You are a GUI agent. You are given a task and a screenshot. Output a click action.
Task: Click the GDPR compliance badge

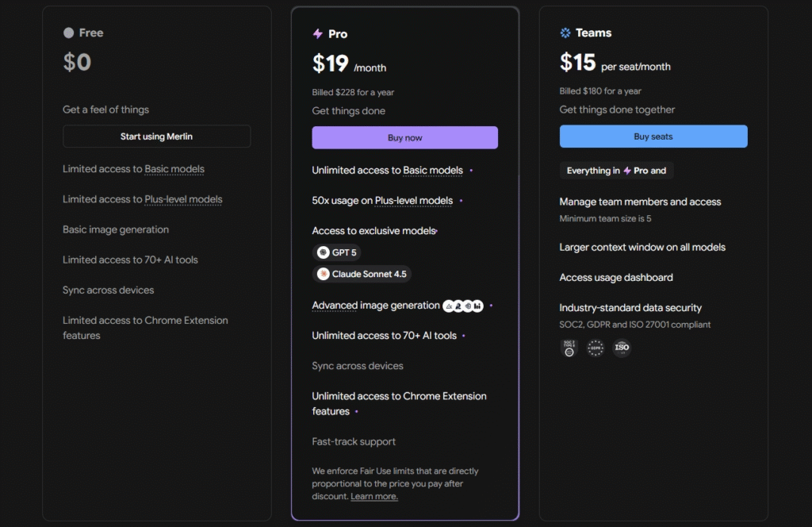click(x=595, y=348)
